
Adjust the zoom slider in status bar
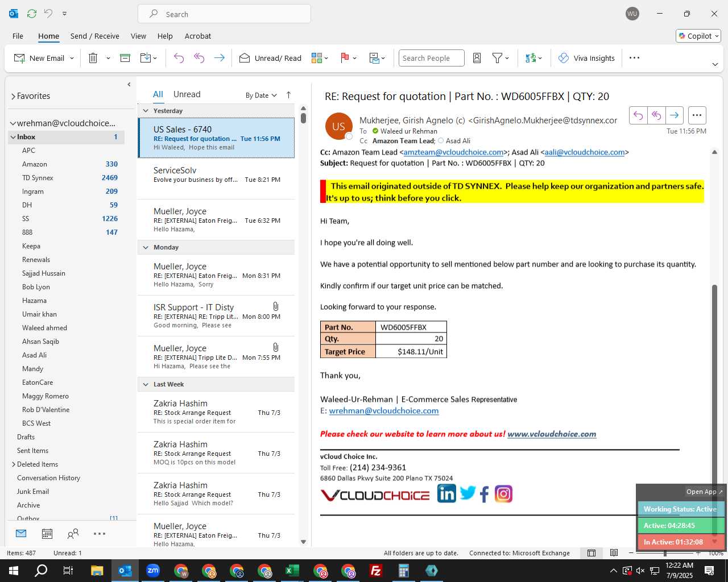(x=664, y=553)
